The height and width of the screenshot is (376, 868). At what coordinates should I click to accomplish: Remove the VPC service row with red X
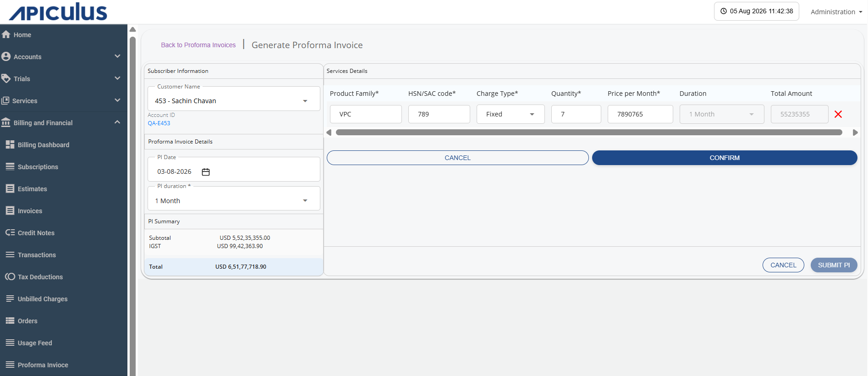(x=838, y=114)
